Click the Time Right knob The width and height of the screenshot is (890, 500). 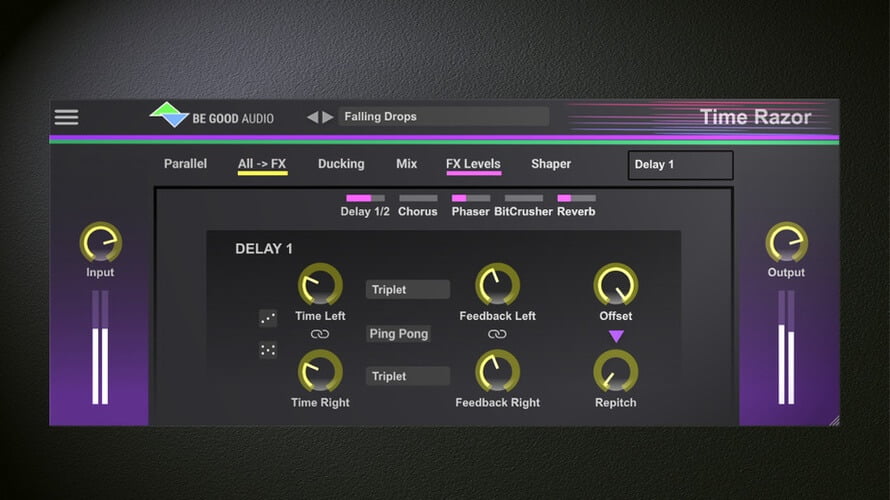(x=320, y=371)
